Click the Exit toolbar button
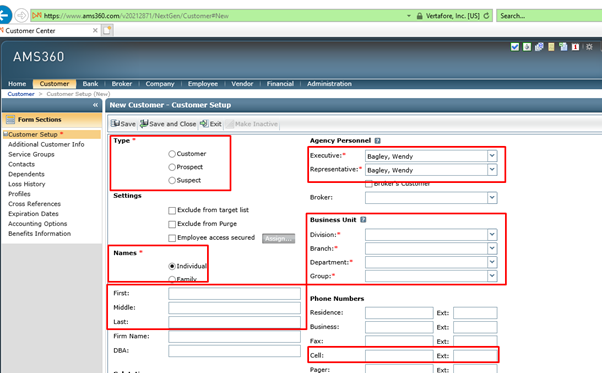The height and width of the screenshot is (373, 602). (x=211, y=124)
